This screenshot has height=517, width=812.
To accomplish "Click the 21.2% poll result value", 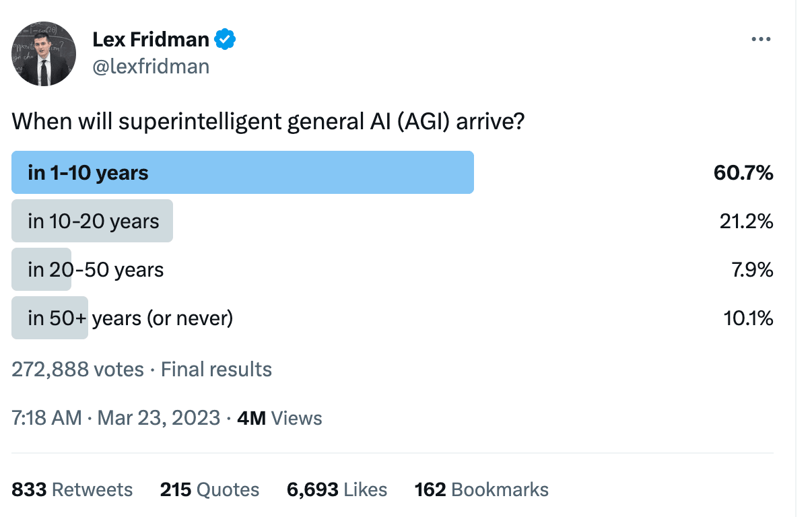I will pos(746,221).
